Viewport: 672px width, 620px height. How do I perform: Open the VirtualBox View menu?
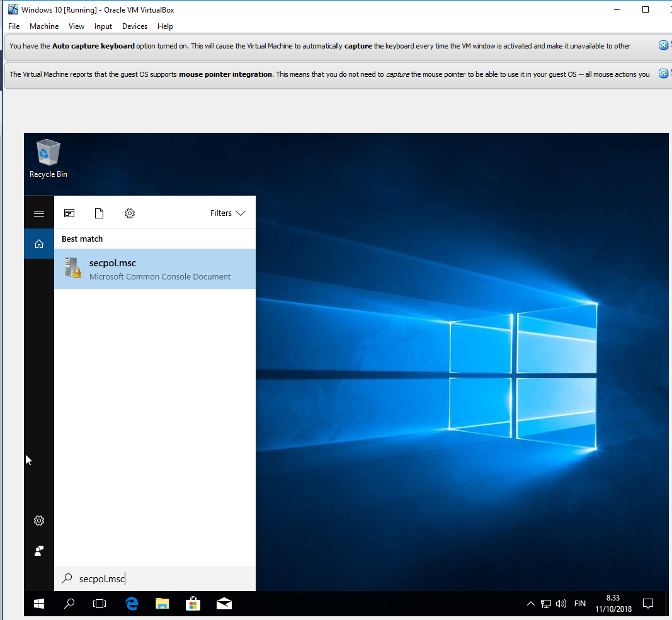pos(76,26)
